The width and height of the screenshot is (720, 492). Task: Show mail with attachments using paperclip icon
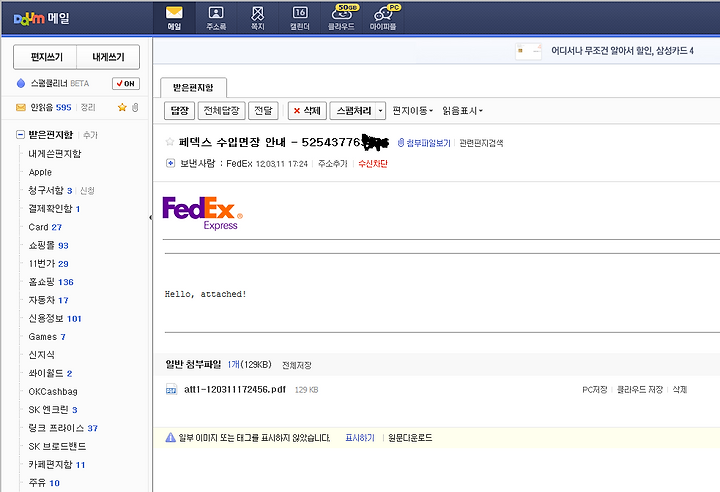135,107
